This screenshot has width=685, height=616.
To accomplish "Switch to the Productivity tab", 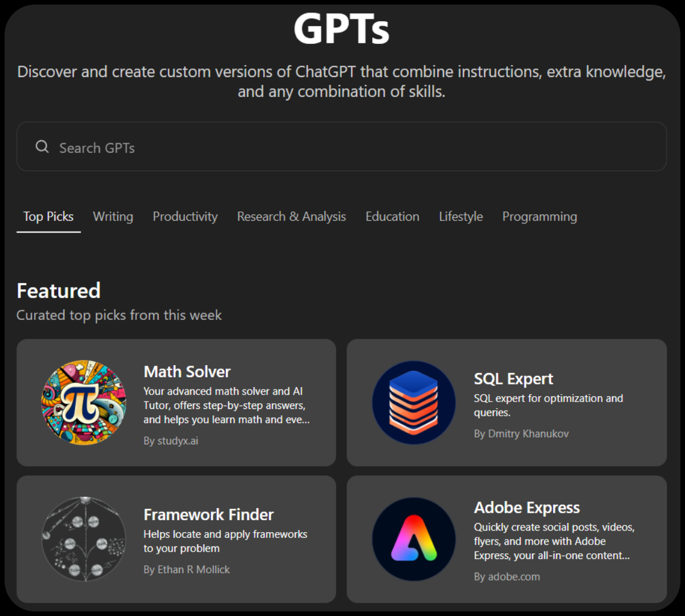I will (185, 217).
